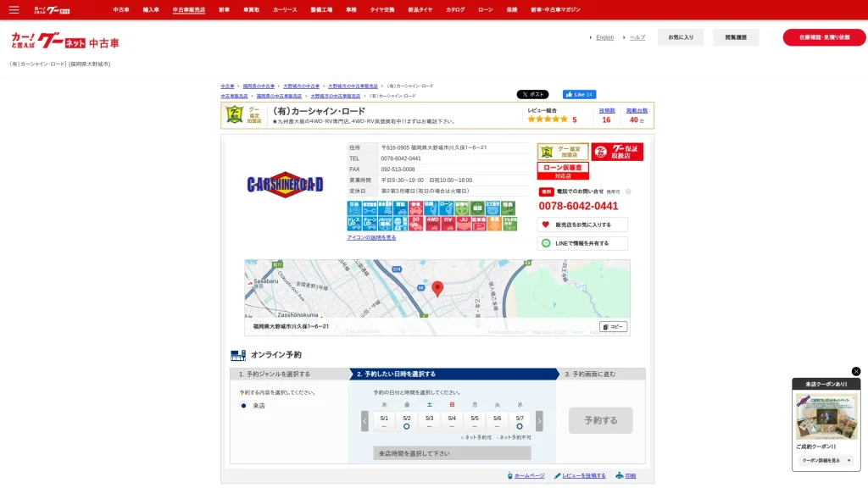Click the X ポスト share button
The height and width of the screenshot is (488, 868).
(532, 95)
